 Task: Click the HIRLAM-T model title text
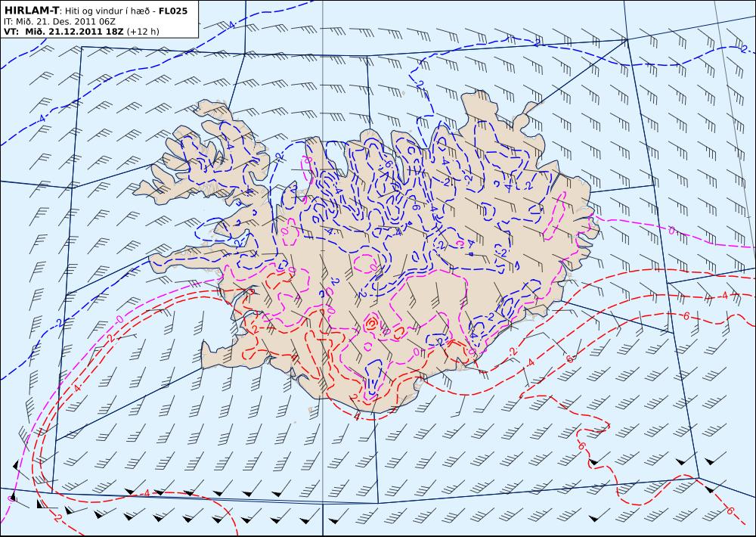pyautogui.click(x=31, y=11)
